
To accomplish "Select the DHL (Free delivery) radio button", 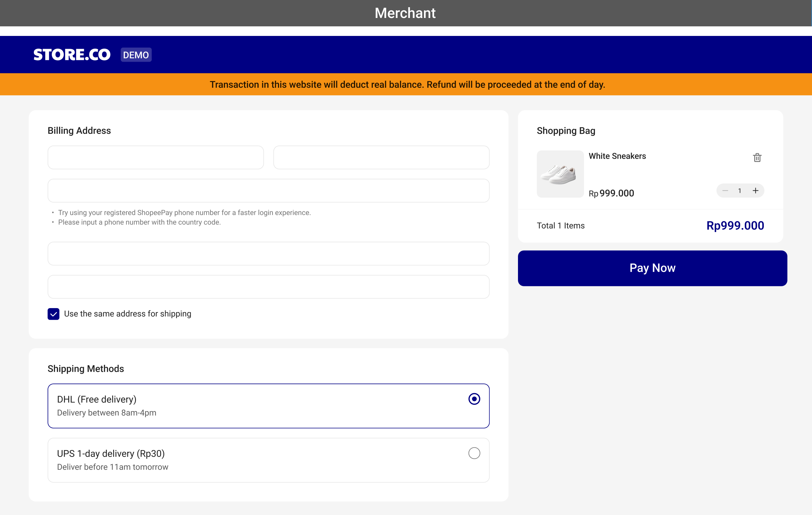I will point(474,399).
